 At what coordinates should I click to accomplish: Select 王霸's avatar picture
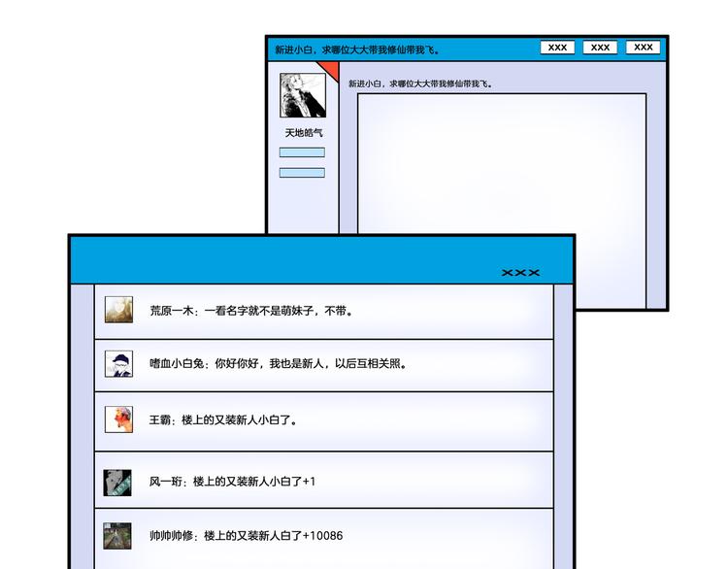tap(118, 419)
